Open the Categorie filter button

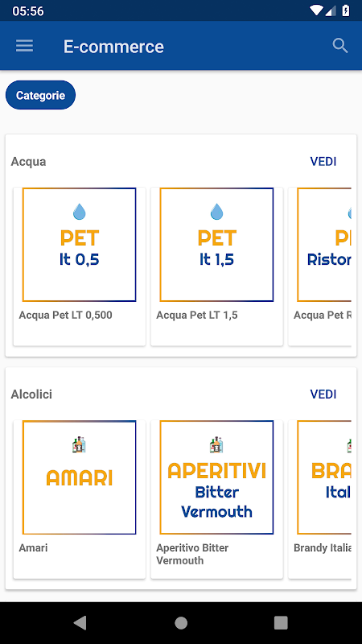click(x=40, y=95)
